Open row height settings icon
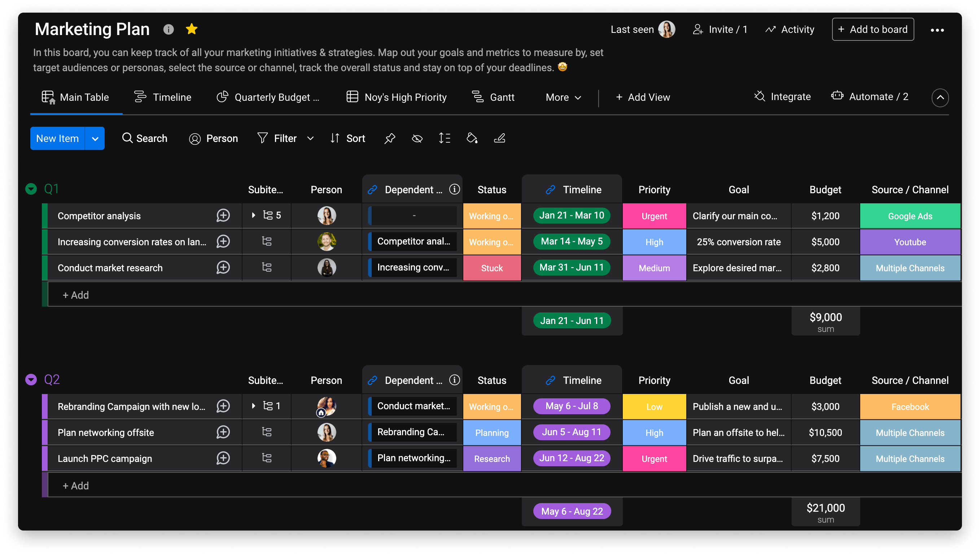The width and height of the screenshot is (980, 554). 444,138
